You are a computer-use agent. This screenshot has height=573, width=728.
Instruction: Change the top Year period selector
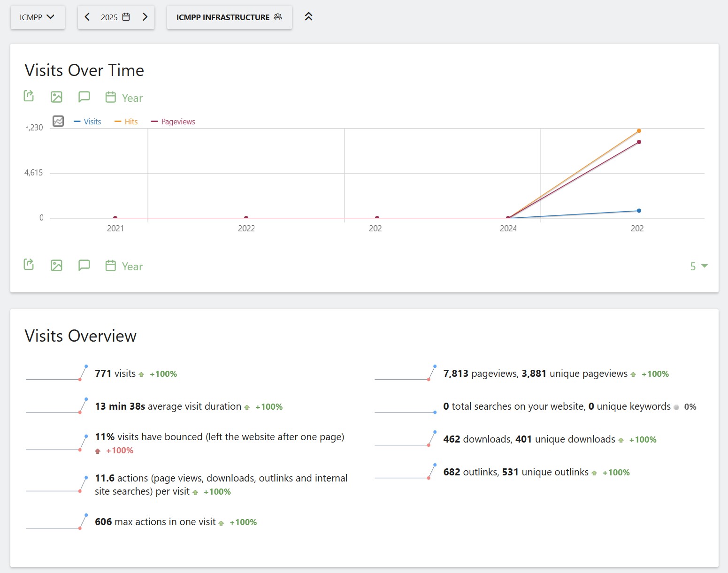tap(124, 98)
